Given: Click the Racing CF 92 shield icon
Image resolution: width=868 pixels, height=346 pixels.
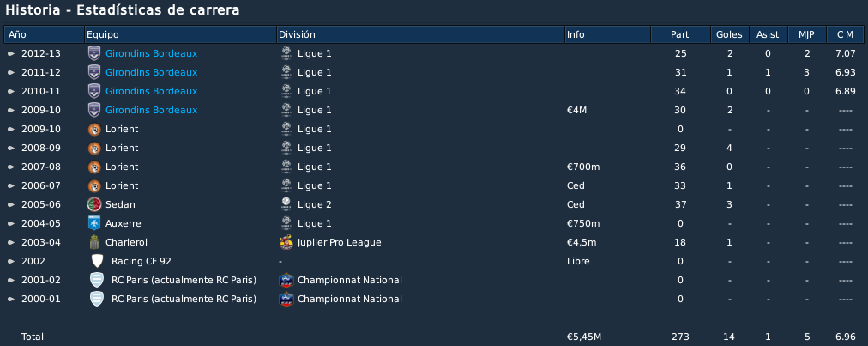Looking at the screenshot, I should pos(97,261).
